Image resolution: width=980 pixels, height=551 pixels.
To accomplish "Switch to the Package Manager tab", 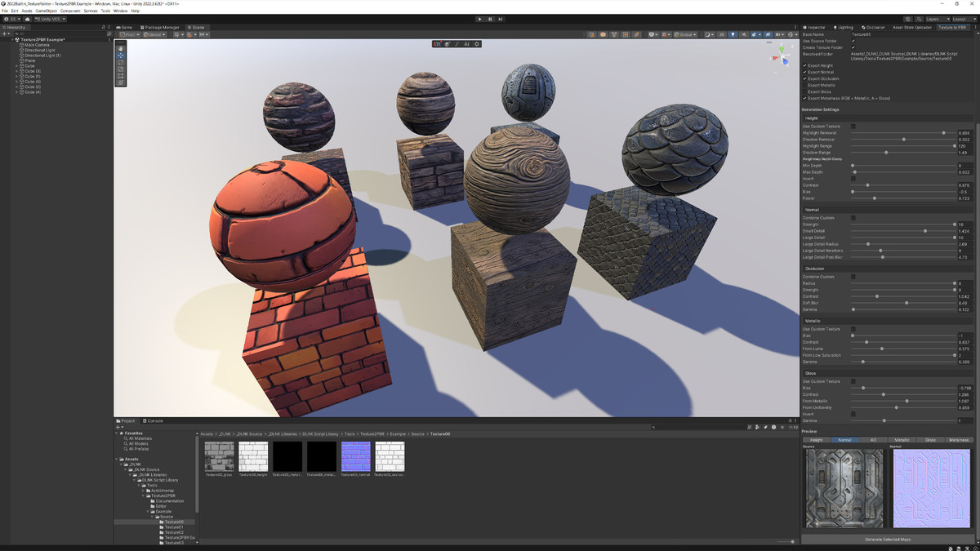I will point(162,27).
